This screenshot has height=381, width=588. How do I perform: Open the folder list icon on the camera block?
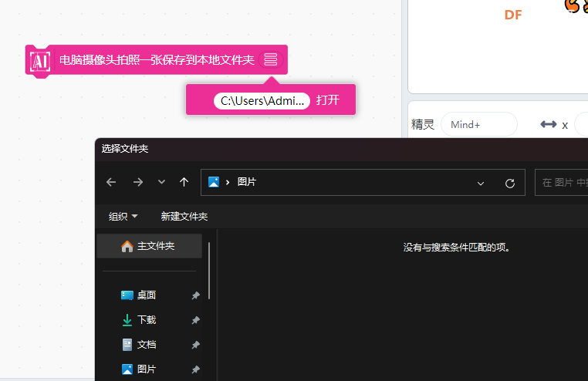270,59
